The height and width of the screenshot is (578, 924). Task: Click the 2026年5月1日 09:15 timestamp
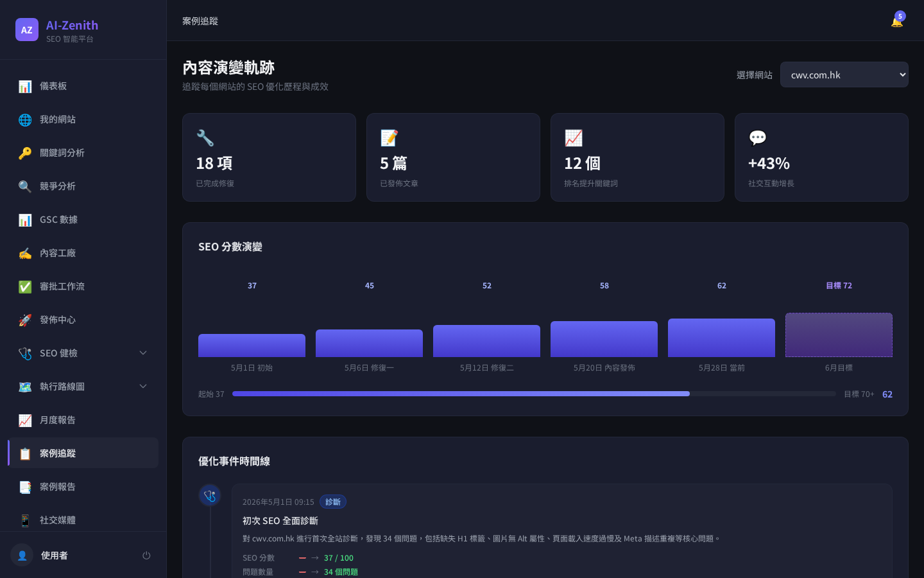(x=278, y=502)
